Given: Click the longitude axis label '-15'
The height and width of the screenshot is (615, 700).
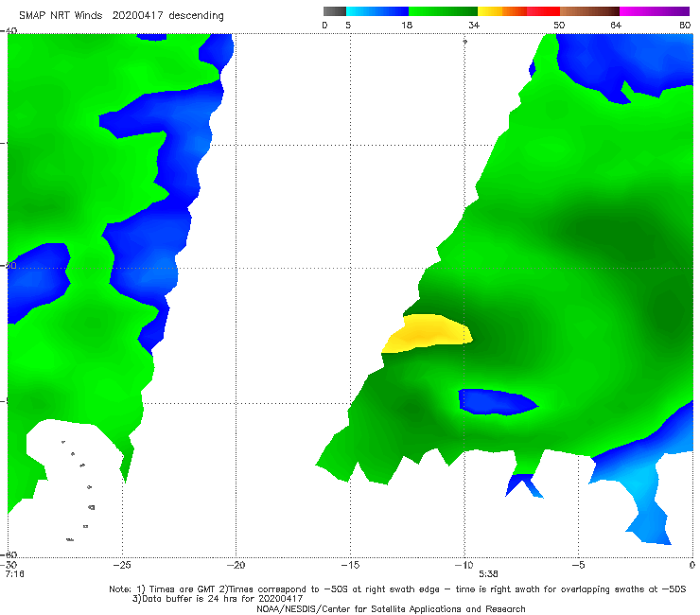Looking at the screenshot, I should [350, 565].
